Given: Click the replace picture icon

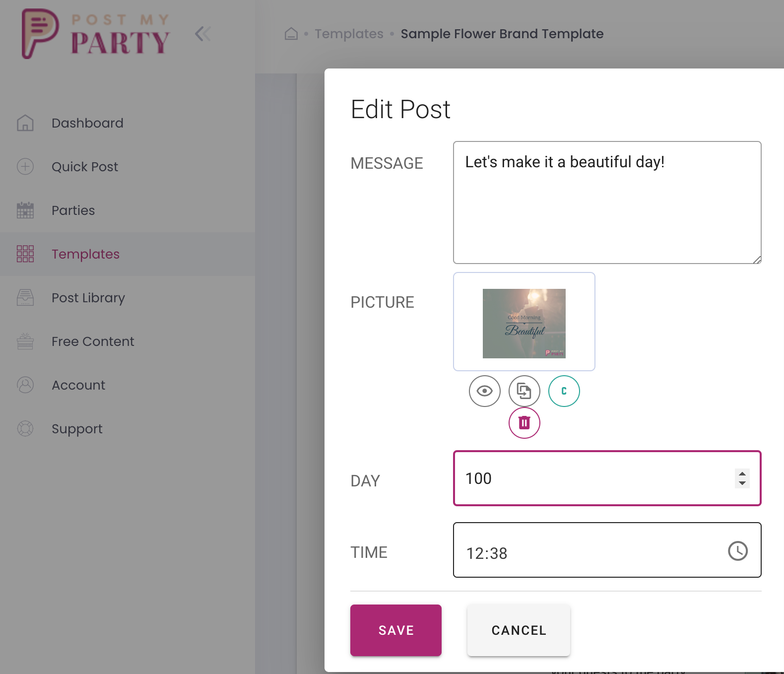Looking at the screenshot, I should (x=524, y=391).
